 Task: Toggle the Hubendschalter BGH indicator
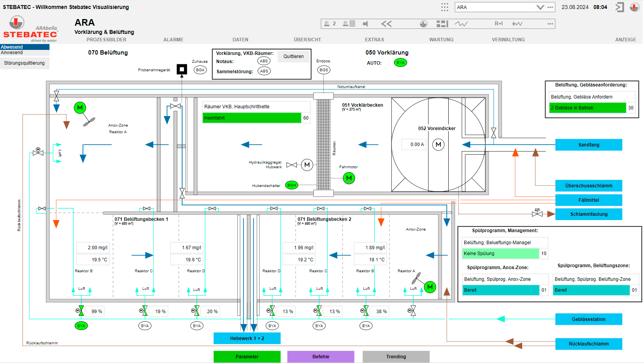coord(291,185)
